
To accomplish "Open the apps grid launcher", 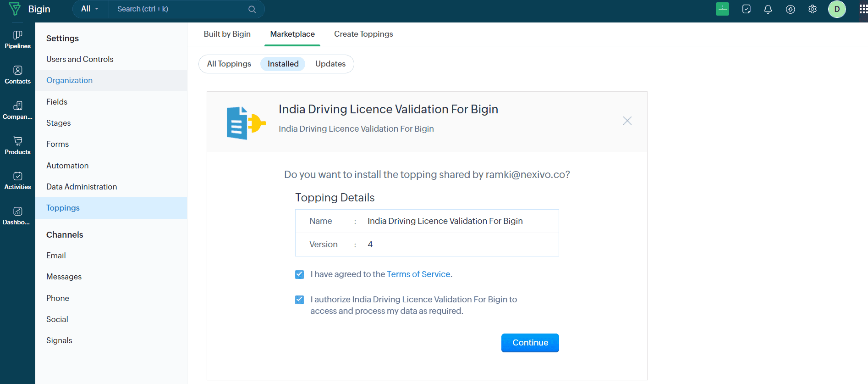I will click(x=863, y=9).
